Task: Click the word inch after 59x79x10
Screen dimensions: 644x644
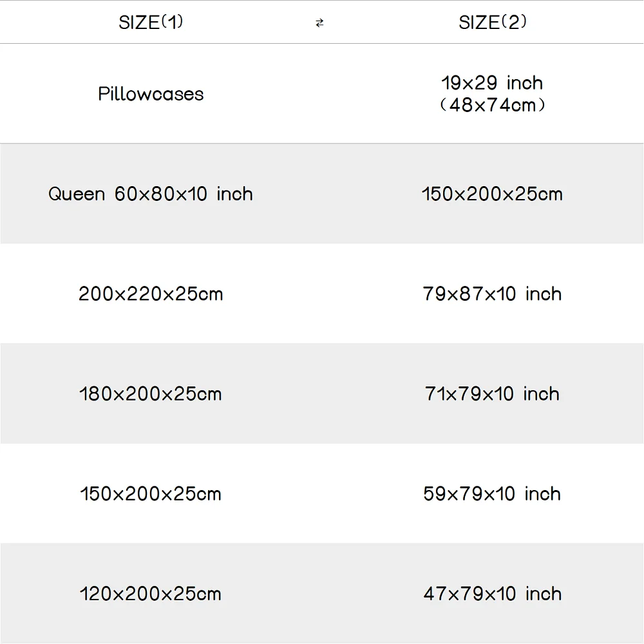Action: click(543, 495)
